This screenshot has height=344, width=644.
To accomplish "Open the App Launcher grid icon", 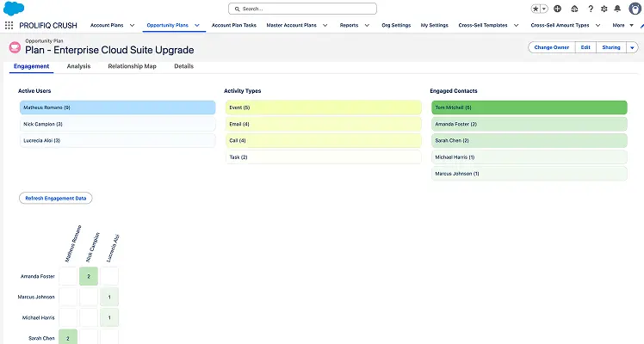I will coord(9,26).
